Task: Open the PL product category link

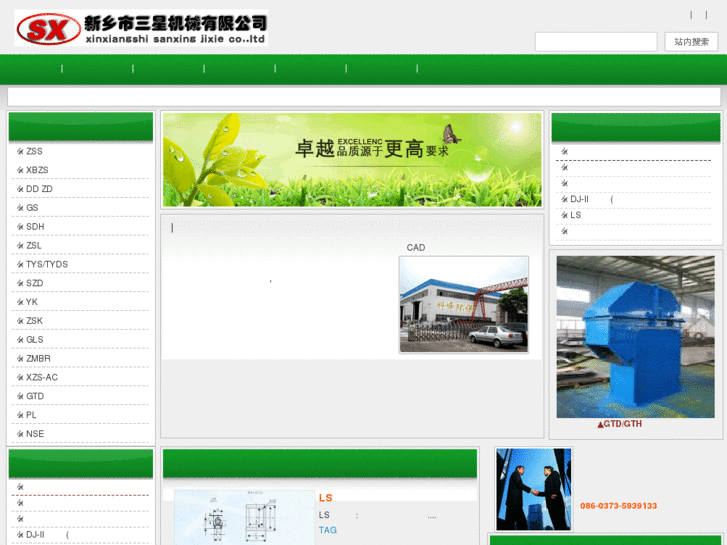Action: (x=31, y=415)
